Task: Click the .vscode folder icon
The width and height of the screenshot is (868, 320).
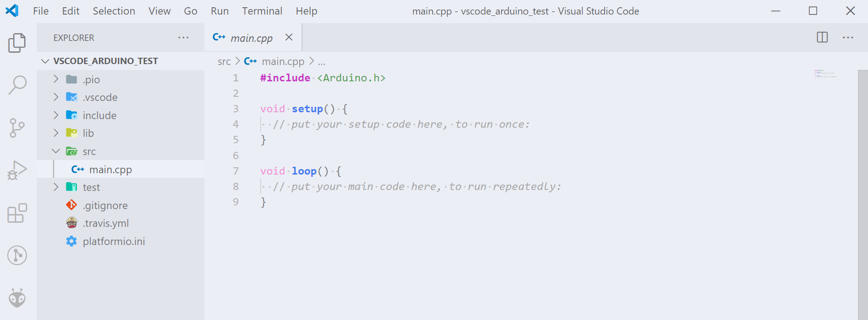Action: 71,97
